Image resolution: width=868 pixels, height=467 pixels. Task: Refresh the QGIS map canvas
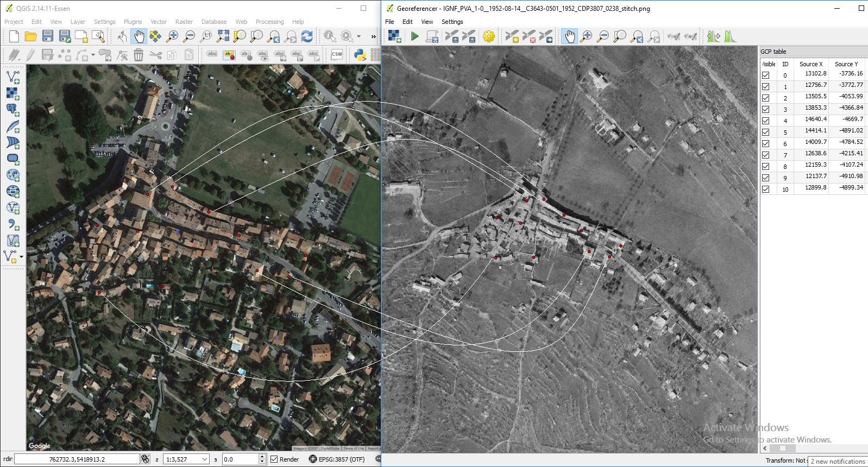pos(307,36)
